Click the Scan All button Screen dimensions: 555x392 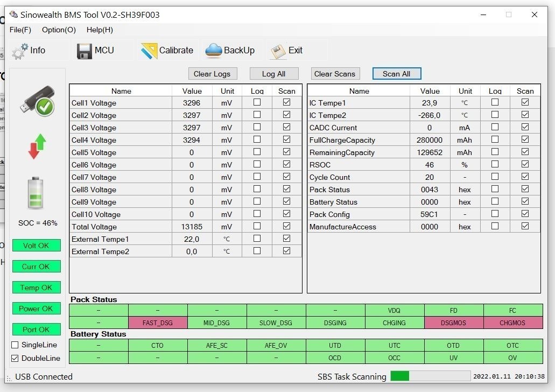(x=396, y=74)
